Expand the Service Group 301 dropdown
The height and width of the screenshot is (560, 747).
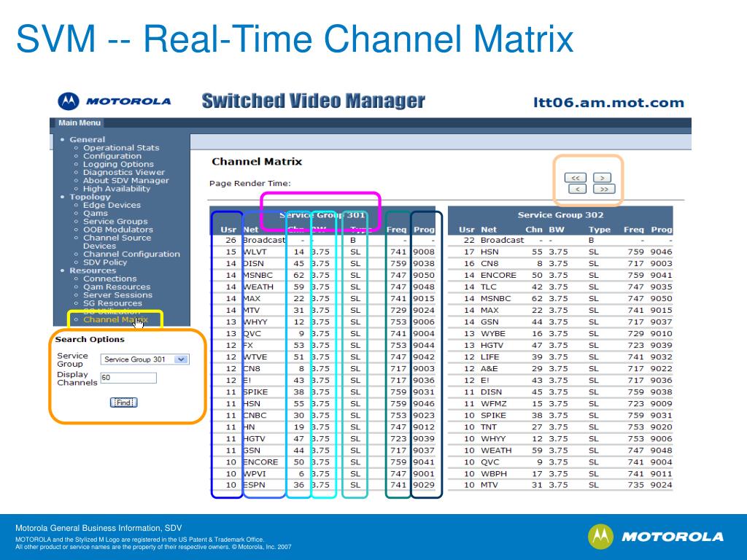[x=145, y=359]
